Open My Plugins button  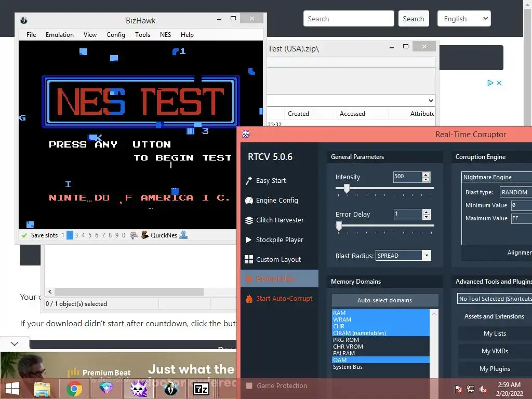click(495, 369)
